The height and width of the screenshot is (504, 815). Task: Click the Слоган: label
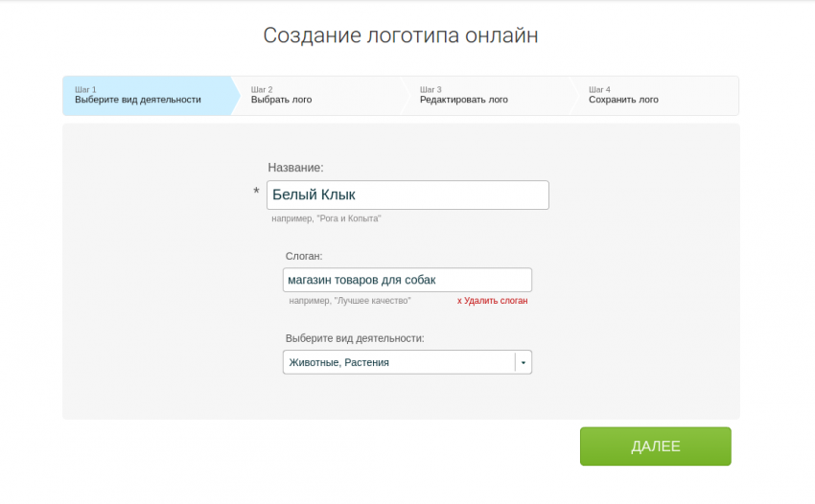point(304,256)
